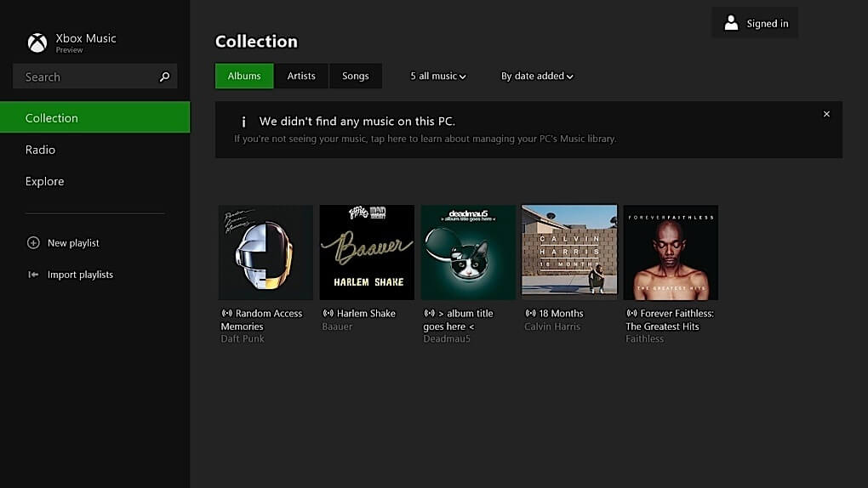Click the Import playlists arrow icon
This screenshot has width=868, height=488.
tap(33, 275)
